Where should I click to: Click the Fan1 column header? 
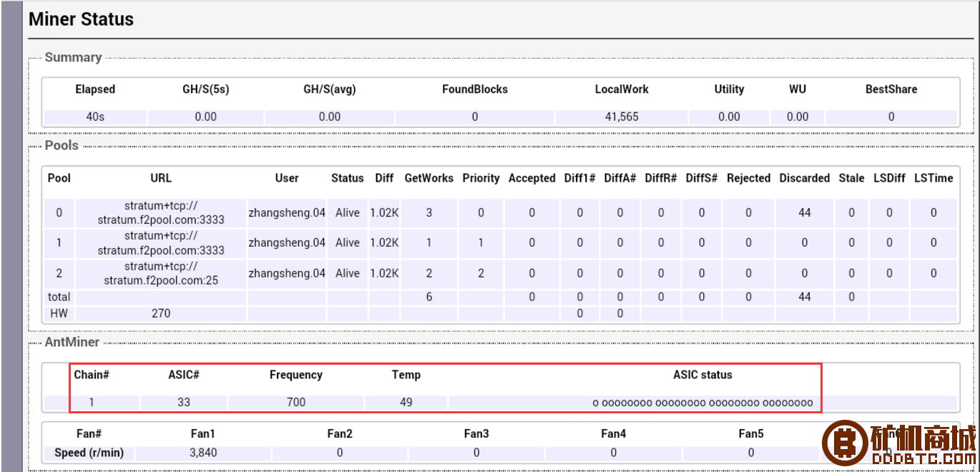(x=203, y=434)
